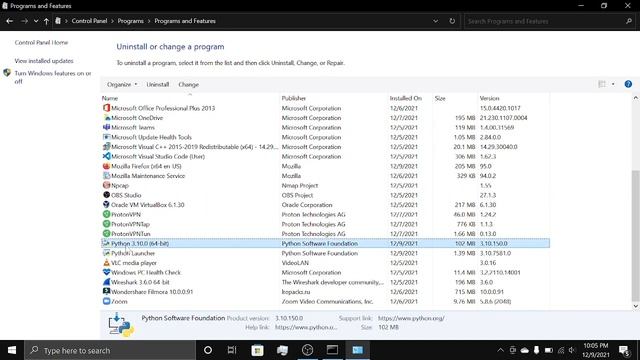The width and height of the screenshot is (640, 360).
Task: Click the Cortana circle taskbar icon
Action: (x=208, y=350)
